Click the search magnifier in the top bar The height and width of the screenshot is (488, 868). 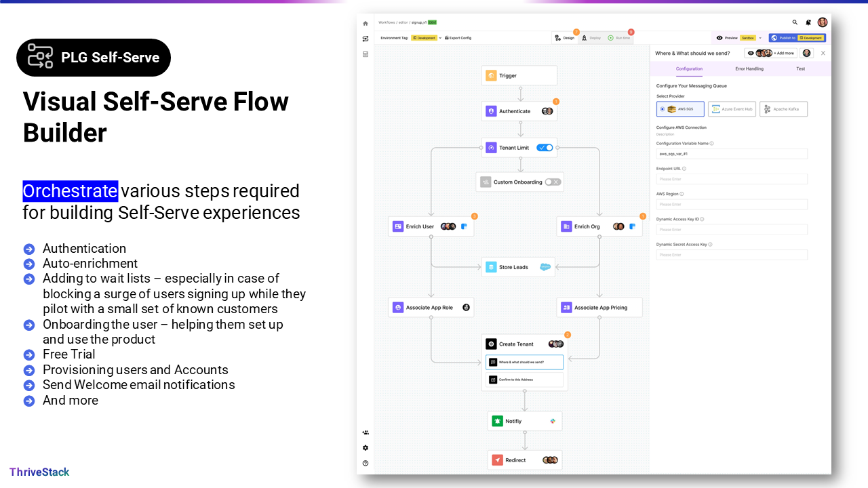tap(795, 22)
